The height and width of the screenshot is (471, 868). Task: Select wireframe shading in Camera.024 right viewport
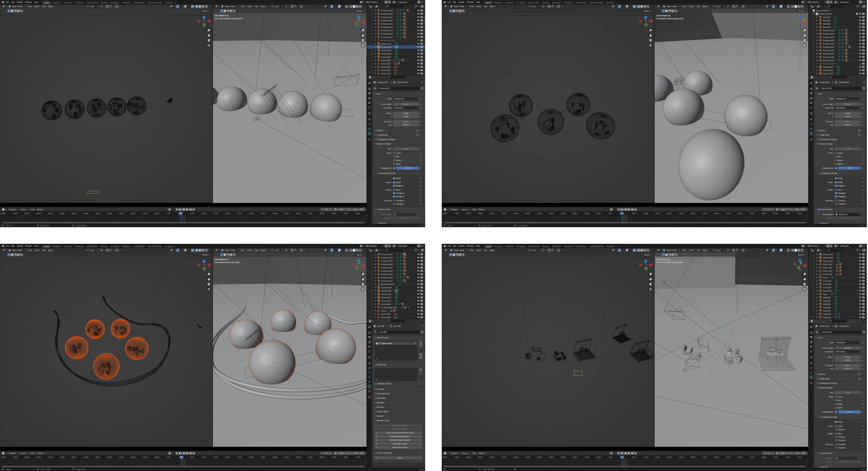pos(351,6)
